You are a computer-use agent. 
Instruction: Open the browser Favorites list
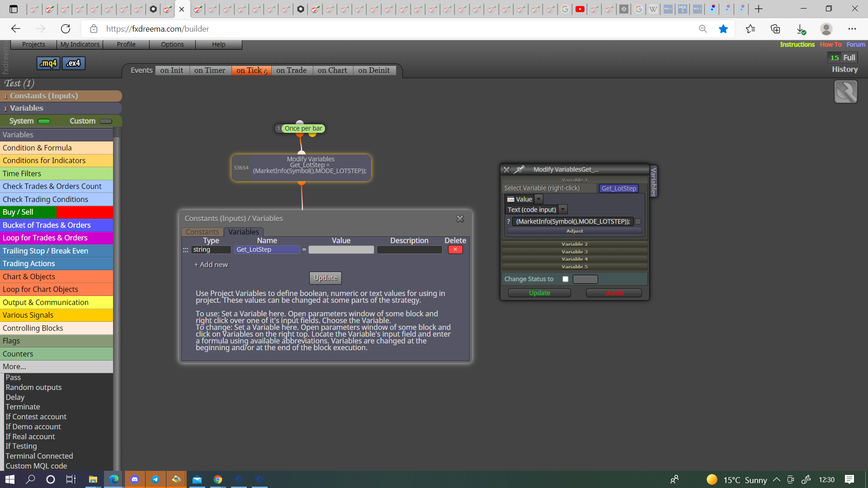(x=750, y=29)
